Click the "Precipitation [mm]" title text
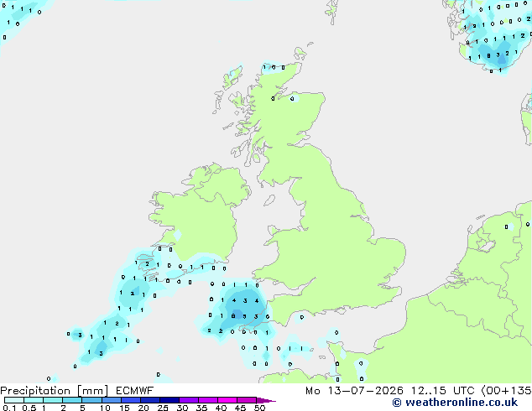The width and height of the screenshot is (532, 411). pos(55,391)
